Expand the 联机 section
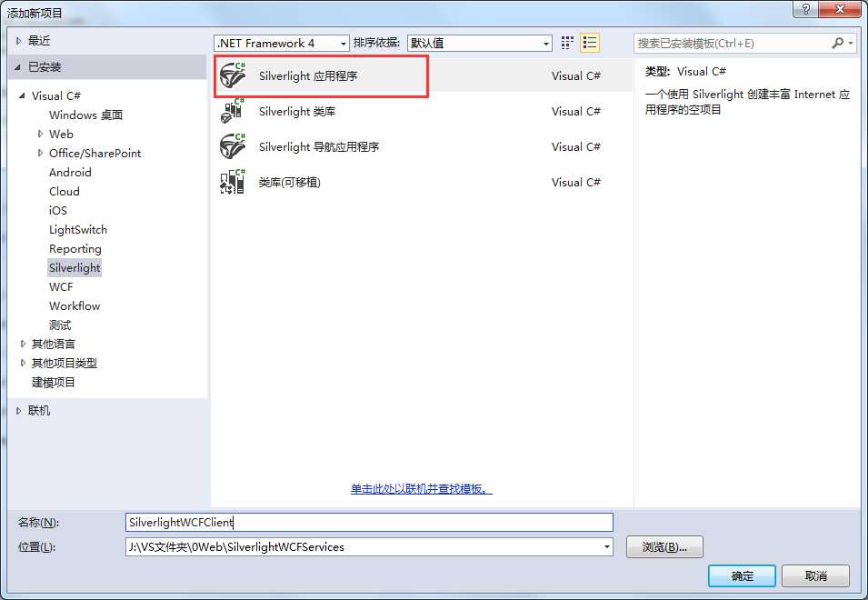 [19, 411]
